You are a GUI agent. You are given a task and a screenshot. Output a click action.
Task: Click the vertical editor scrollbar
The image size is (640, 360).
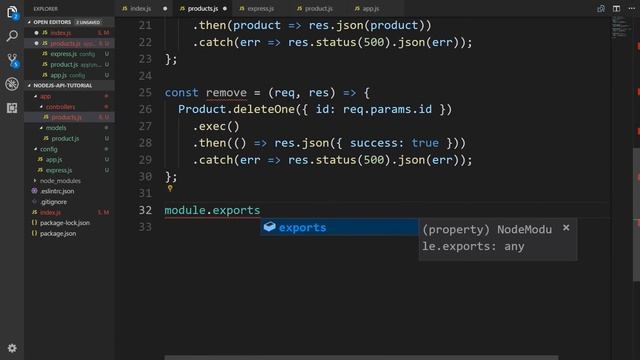coord(636,214)
